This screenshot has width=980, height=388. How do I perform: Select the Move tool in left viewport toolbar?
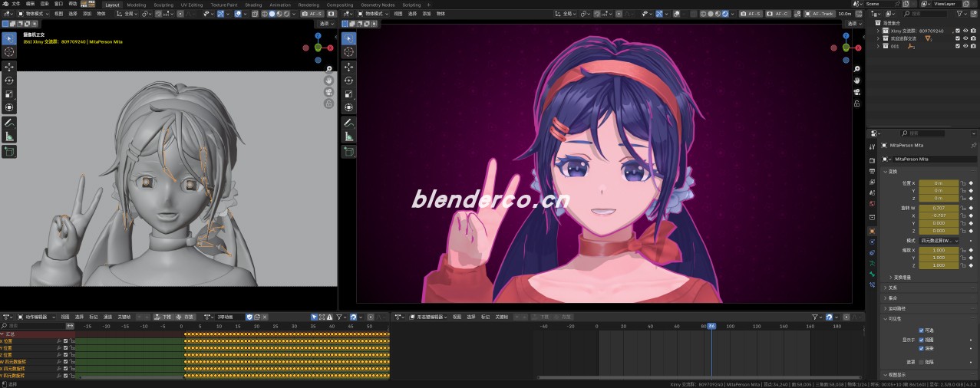tap(9, 67)
